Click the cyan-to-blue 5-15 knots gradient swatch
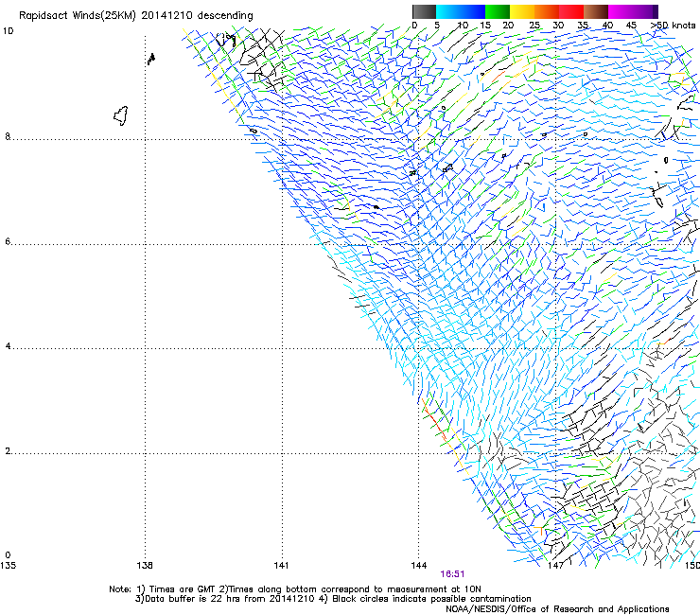 coord(461,11)
